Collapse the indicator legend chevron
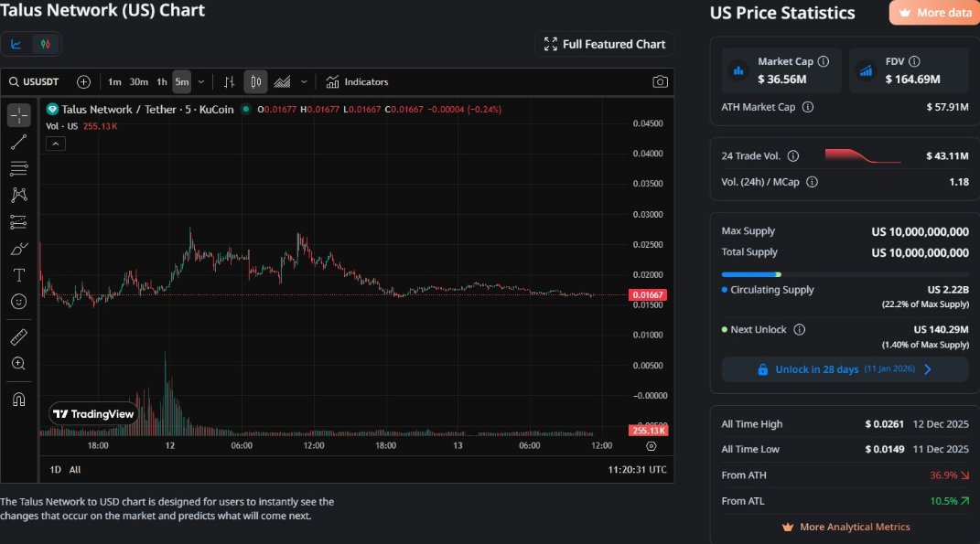980x544 pixels. click(x=55, y=144)
